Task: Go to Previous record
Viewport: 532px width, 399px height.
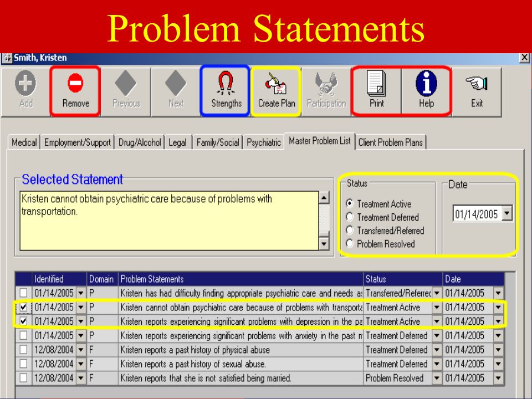Action: coord(126,92)
